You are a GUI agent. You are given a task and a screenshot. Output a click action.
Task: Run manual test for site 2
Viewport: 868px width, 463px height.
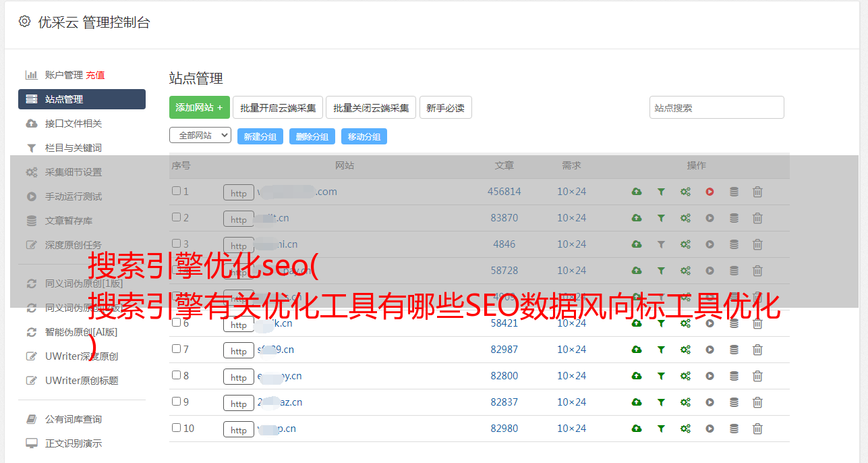tap(710, 218)
